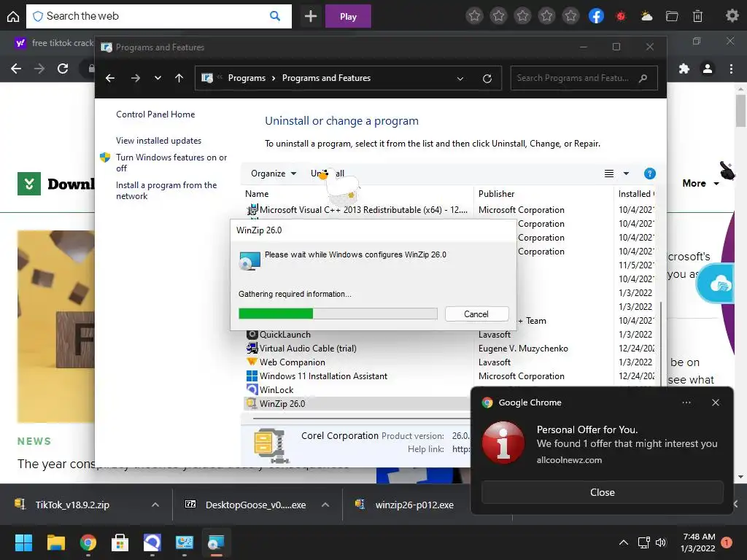This screenshot has width=747, height=560.
Task: Open Google Chrome from the taskbar
Action: [x=88, y=542]
